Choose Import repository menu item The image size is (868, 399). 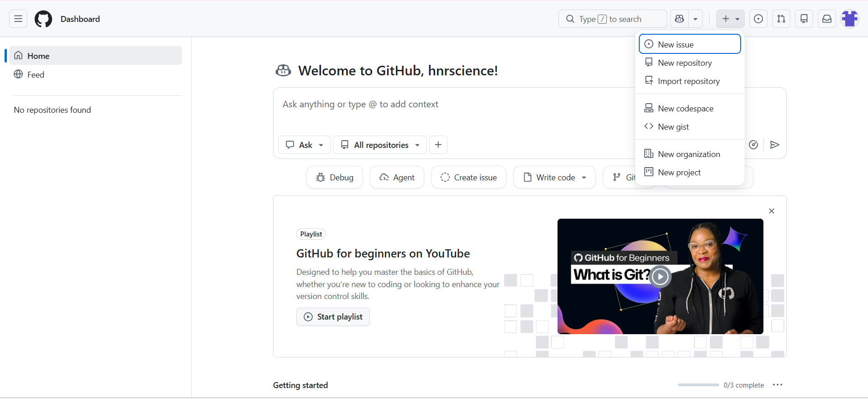point(690,81)
